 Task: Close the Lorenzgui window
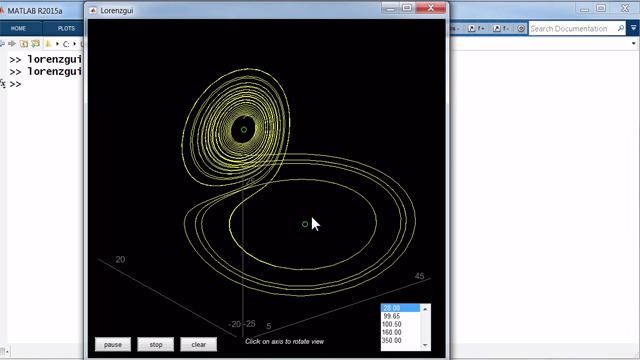tap(431, 8)
